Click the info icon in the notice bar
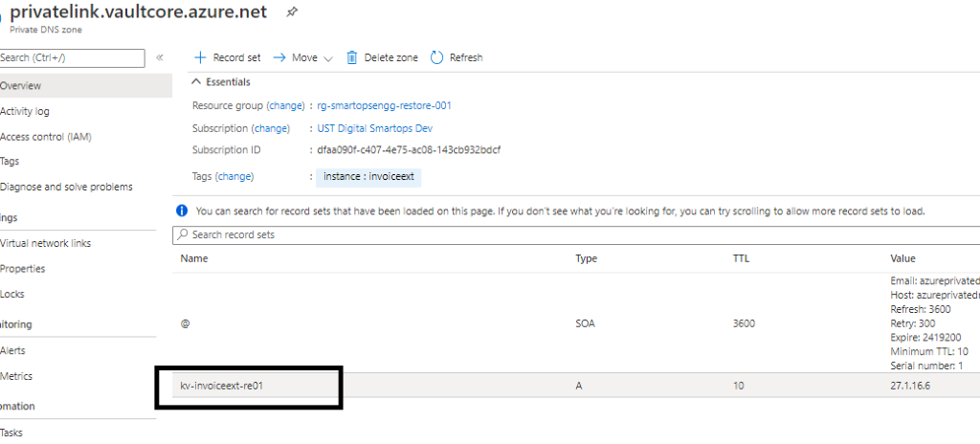This screenshot has height=444, width=980. pyautogui.click(x=182, y=211)
